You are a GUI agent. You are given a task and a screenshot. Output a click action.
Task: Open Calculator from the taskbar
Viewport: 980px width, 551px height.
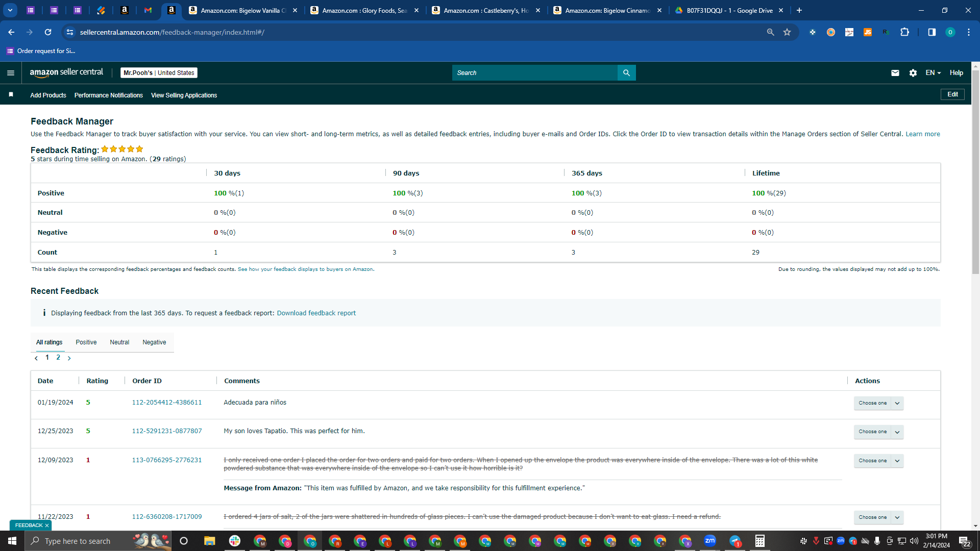point(760,541)
